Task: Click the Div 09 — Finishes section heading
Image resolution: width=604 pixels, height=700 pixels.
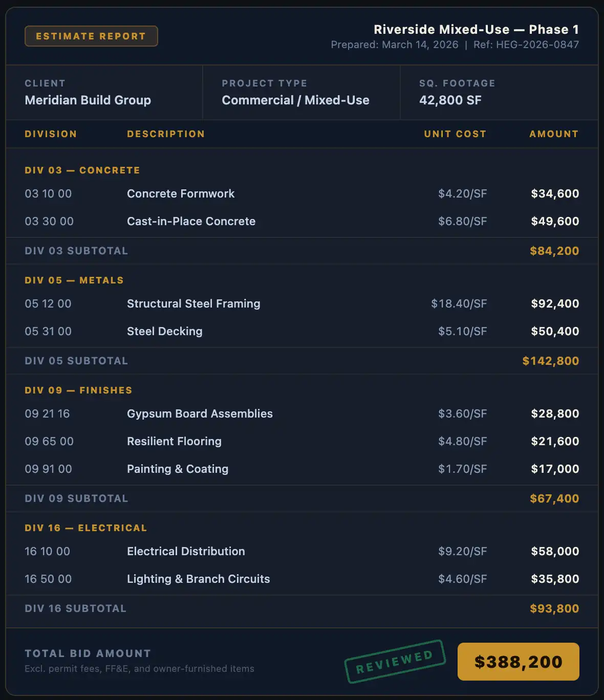Action: (x=78, y=390)
